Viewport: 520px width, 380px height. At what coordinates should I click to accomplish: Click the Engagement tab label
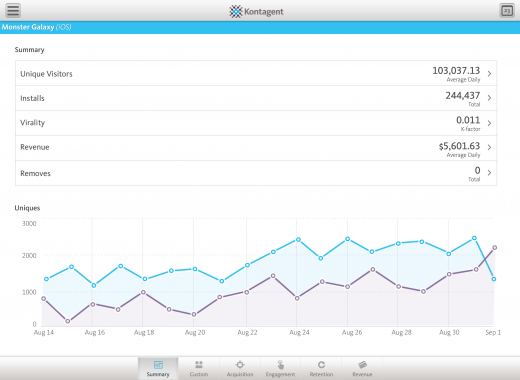point(280,374)
